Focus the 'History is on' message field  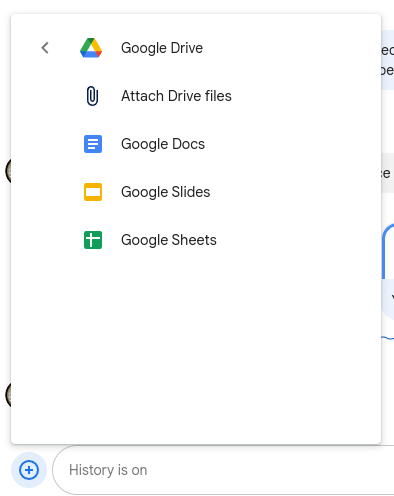coord(223,470)
